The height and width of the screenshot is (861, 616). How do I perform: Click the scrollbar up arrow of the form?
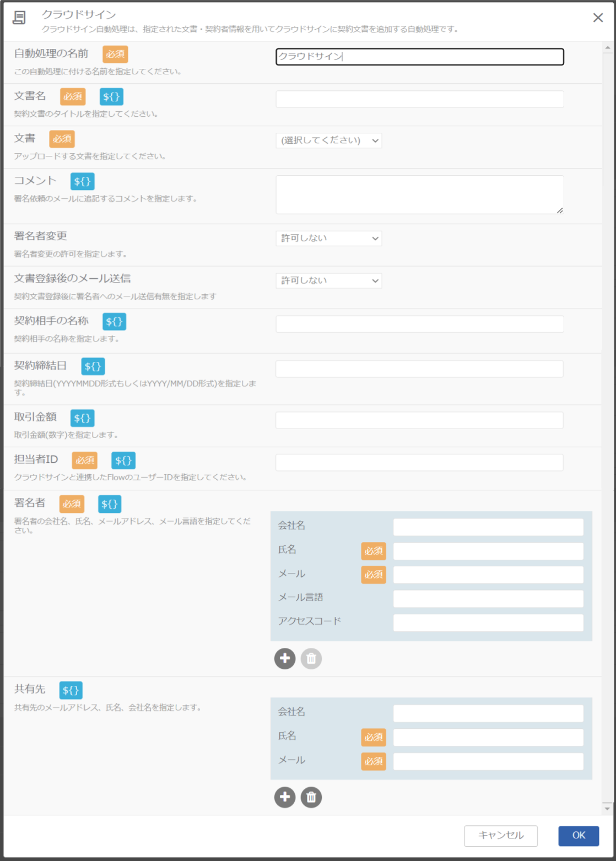pos(608,48)
